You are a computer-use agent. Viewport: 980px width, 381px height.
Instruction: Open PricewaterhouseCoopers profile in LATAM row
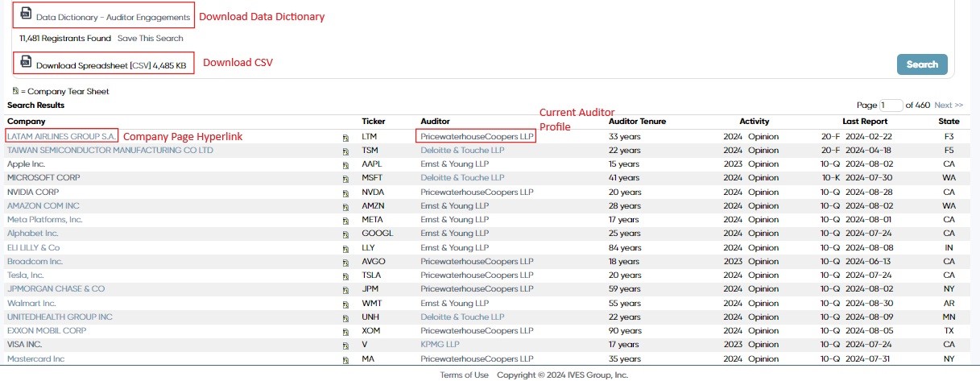click(477, 137)
